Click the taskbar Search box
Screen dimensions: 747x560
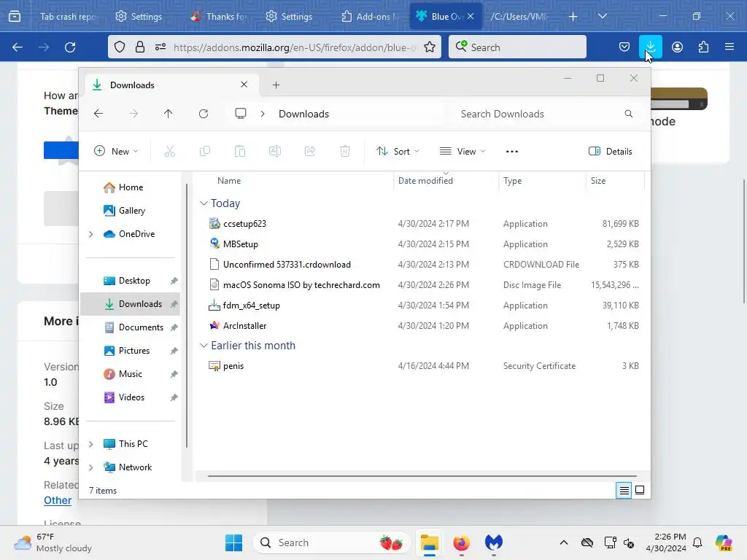point(332,542)
